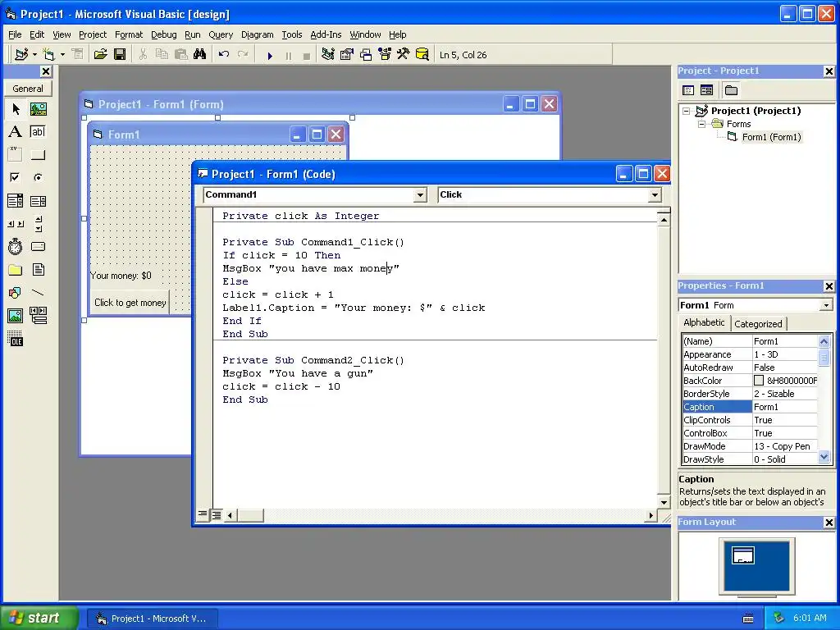
Task: Click the Save Project floppy disk icon
Action: [x=120, y=54]
